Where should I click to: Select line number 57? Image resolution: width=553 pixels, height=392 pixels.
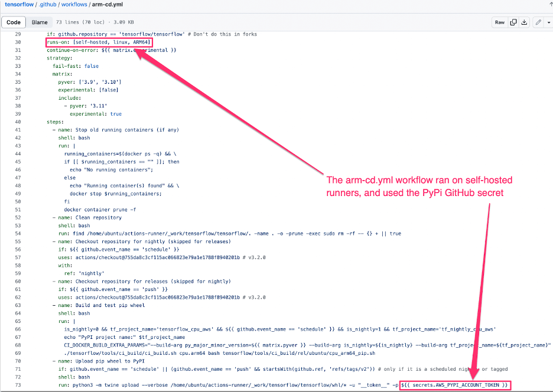pos(18,257)
